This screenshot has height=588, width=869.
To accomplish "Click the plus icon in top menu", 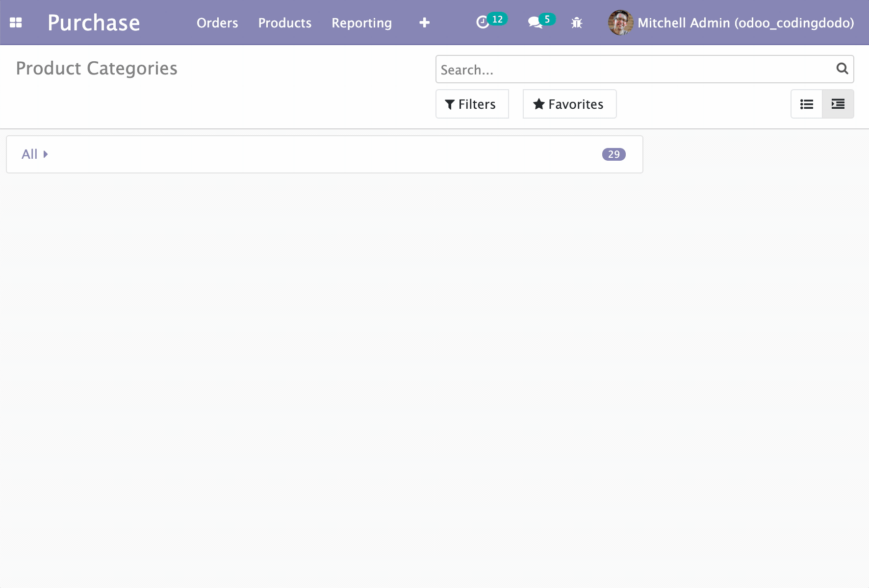I will (425, 23).
